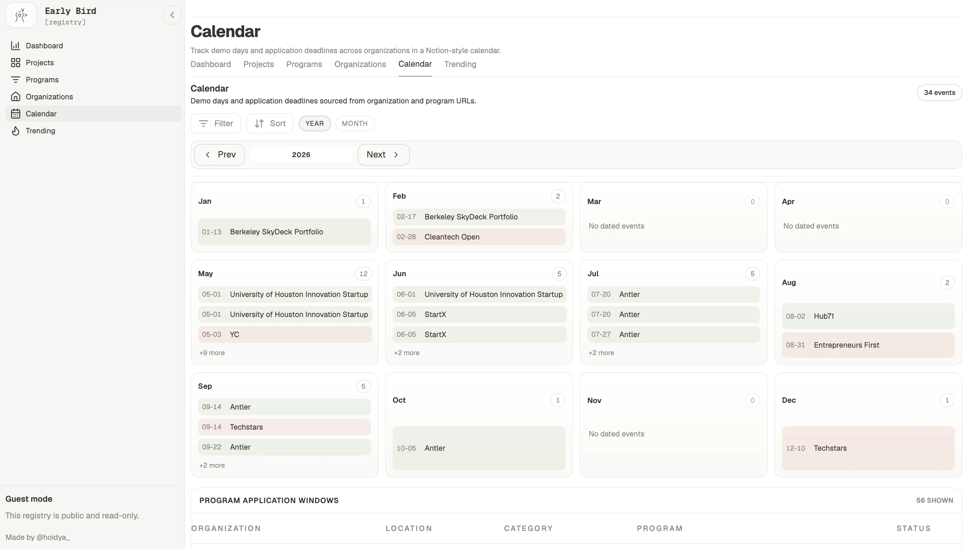Click the LOCATION column header
Viewport: 980px width, 549px height.
click(409, 529)
